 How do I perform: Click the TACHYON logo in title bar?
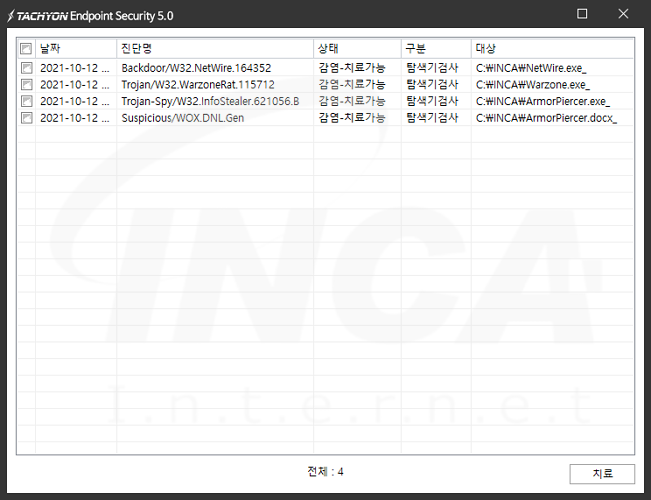point(37,16)
